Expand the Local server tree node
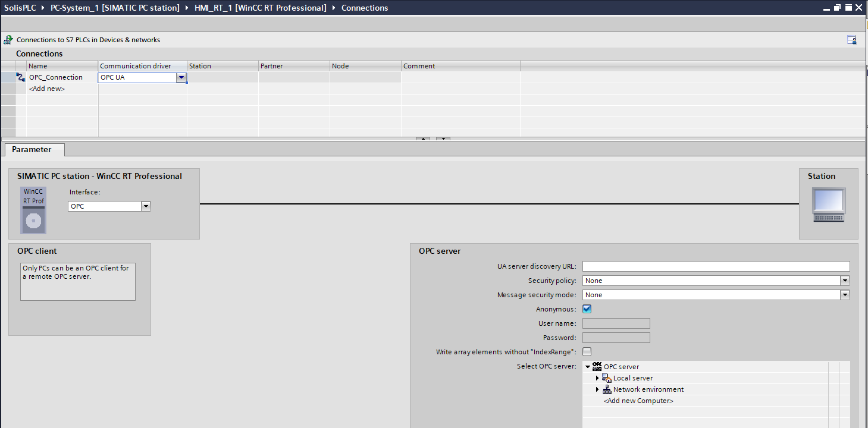This screenshot has height=428, width=868. point(597,378)
